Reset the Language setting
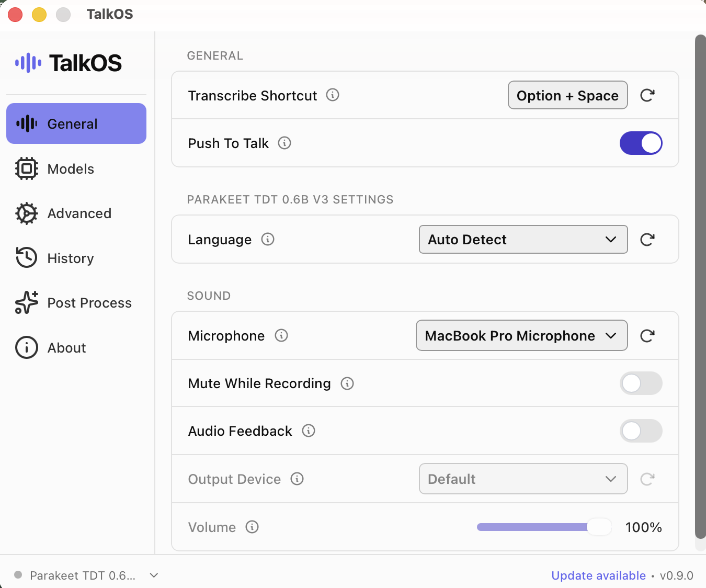The width and height of the screenshot is (706, 588). (647, 240)
